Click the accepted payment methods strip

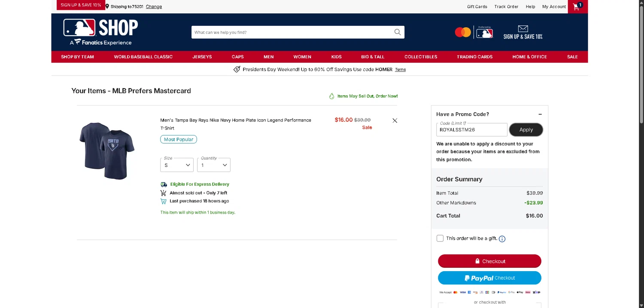click(489, 292)
